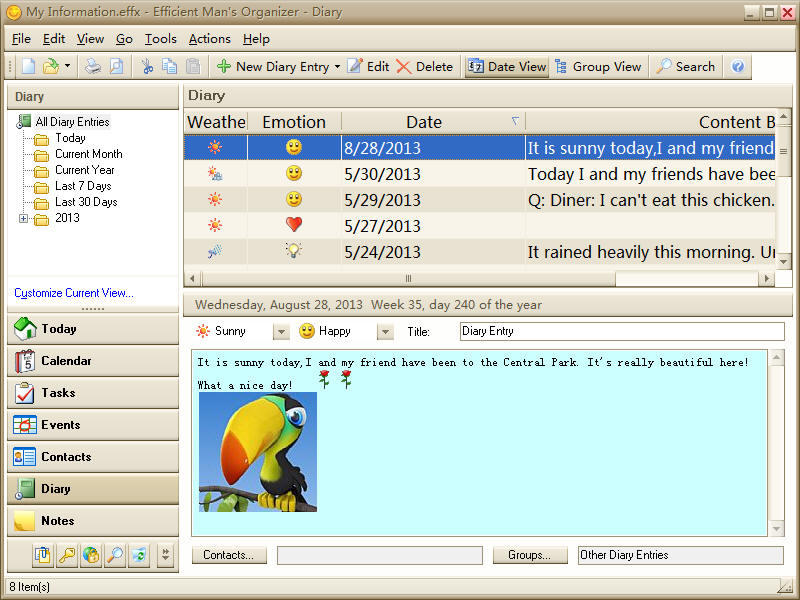Click the Groups... button
Viewport: 800px width, 600px height.
coord(530,555)
